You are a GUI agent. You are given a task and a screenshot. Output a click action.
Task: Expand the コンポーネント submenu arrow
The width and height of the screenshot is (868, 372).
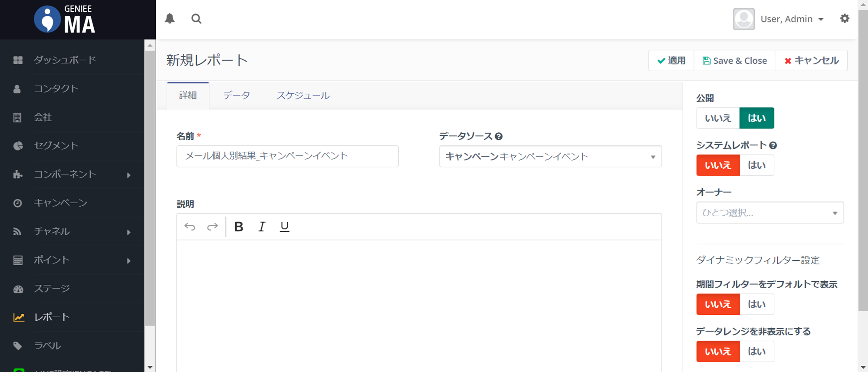click(128, 175)
